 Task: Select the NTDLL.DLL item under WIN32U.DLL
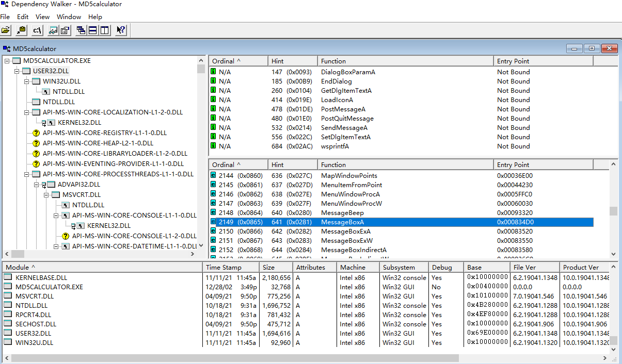point(69,92)
